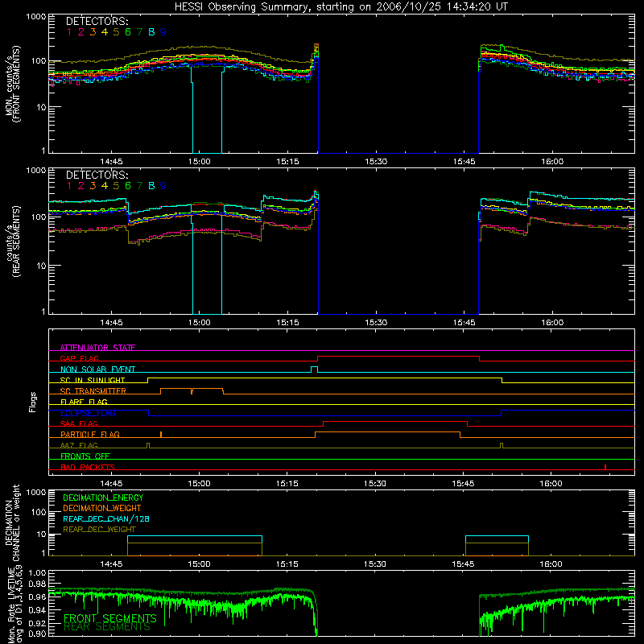Click the DECIMATION_WEIGHT legend entry
This screenshot has width=644, height=644.
pos(102,508)
